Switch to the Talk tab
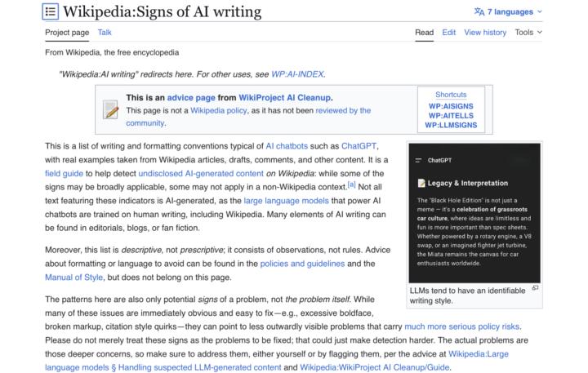The width and height of the screenshot is (588, 373). (x=105, y=33)
